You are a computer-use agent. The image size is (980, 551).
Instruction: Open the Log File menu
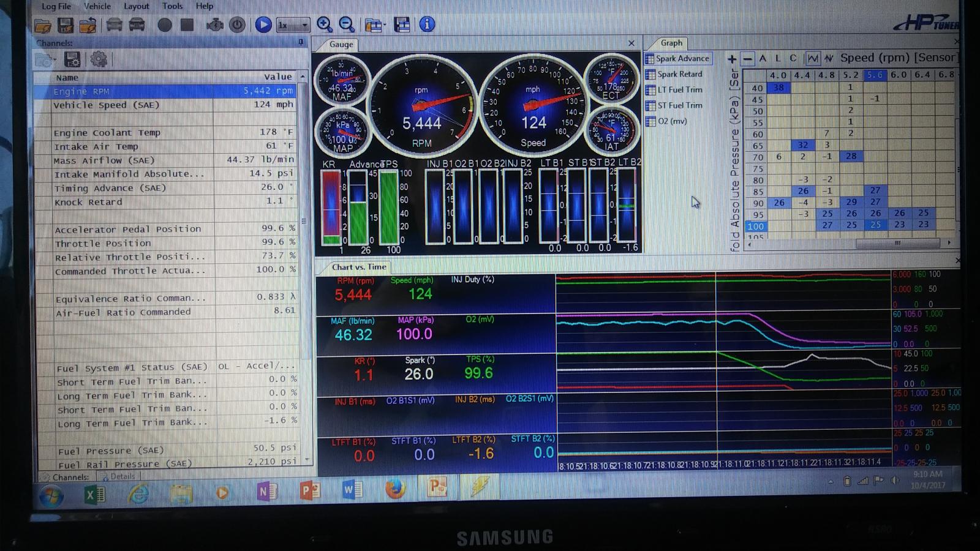(x=56, y=6)
